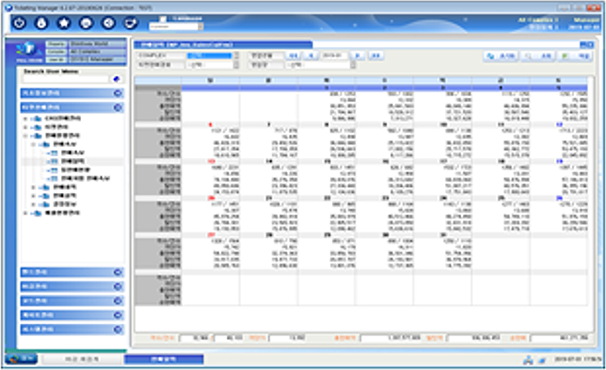This screenshot has width=606, height=370.
Task: Switch to the highlighted blue bottom tab
Action: pos(164,359)
